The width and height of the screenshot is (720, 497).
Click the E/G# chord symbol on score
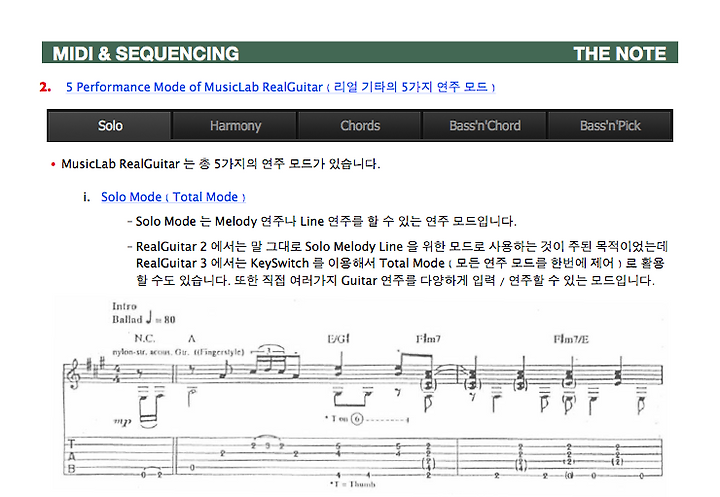coord(338,339)
